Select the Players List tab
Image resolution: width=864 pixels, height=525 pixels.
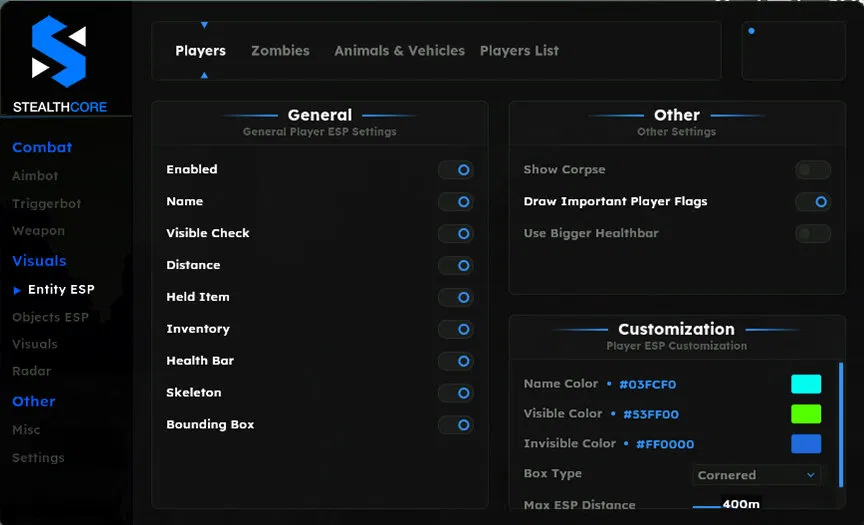pos(519,51)
